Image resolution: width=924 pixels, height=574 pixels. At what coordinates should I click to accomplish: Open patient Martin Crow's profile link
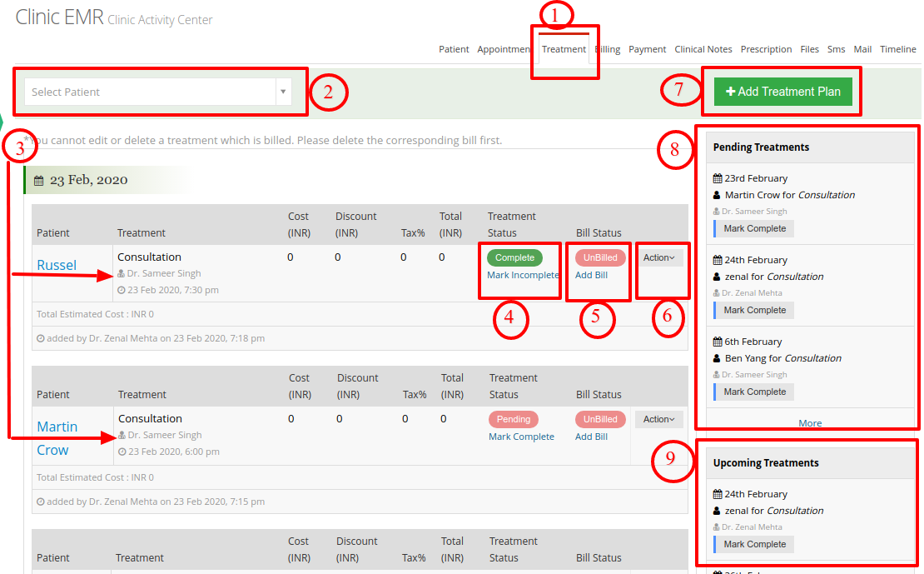pos(57,438)
